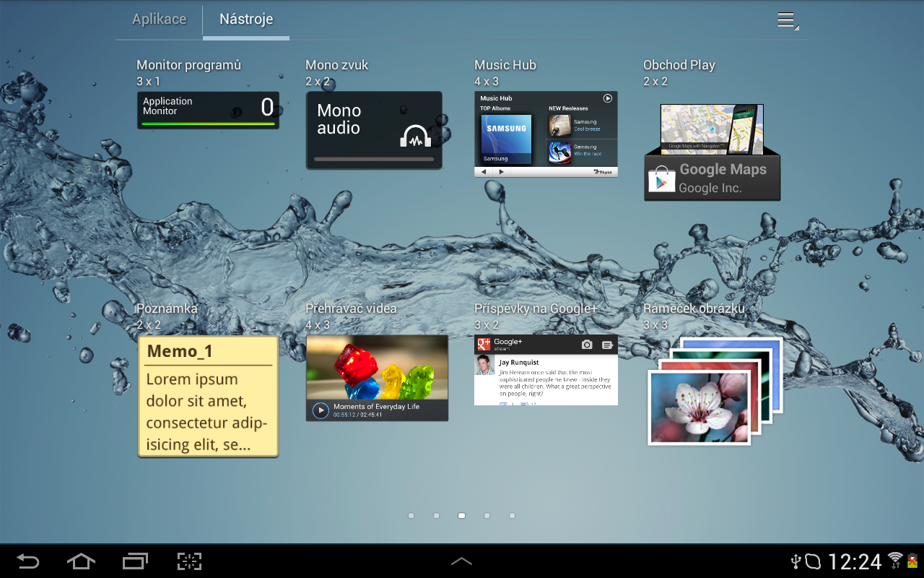Viewport: 924px width, 578px height.
Task: Open recent apps from the navigation bar
Action: 135,561
